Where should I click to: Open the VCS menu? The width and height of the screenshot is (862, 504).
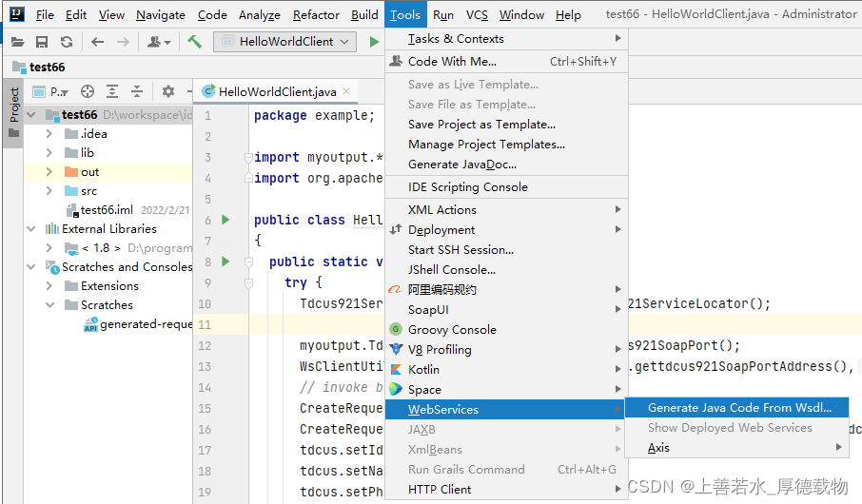[x=477, y=15]
